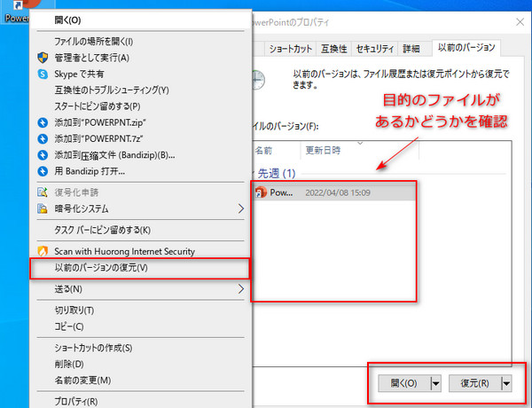The image size is (532, 408).
Task: Click sort chevron above 更新日時 column
Action: tap(360, 143)
